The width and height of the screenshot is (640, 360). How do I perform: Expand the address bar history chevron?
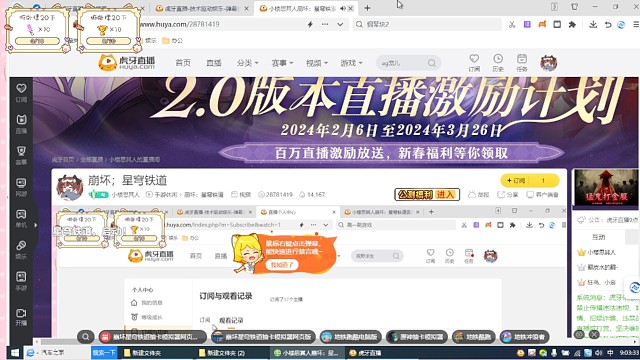coord(340,24)
